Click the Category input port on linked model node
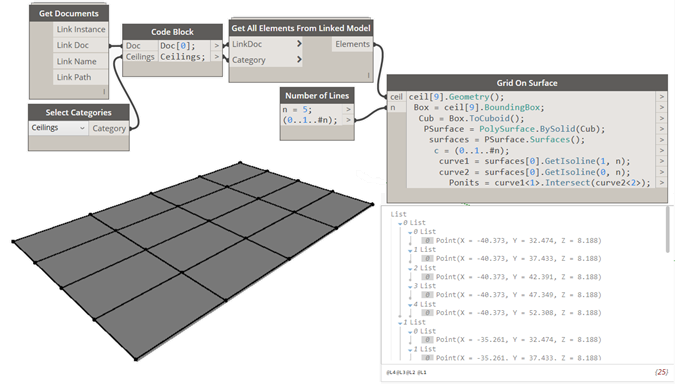This screenshot has width=684, height=392. tap(266, 60)
